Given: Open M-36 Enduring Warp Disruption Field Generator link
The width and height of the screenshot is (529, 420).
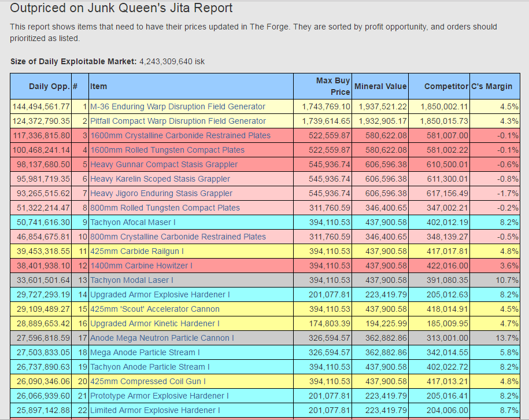Looking at the screenshot, I should click(x=177, y=106).
